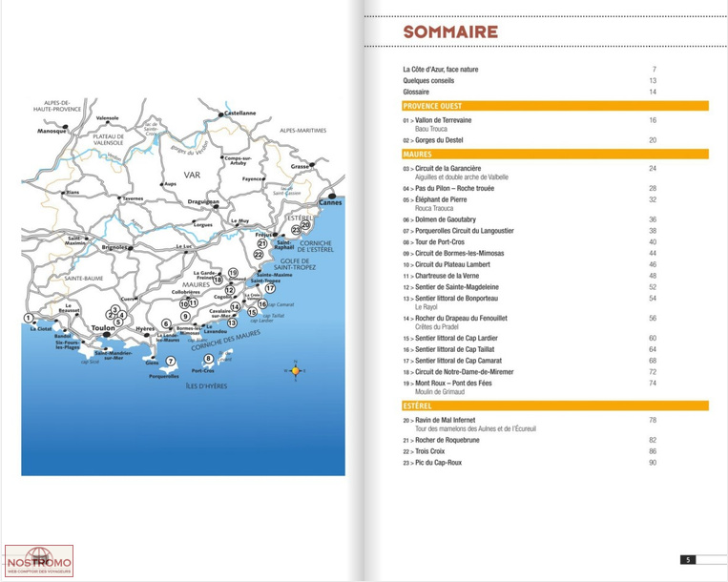Click entry 16 Sentier littoral de Cap Taillat
This screenshot has height=582, width=728.
pyautogui.click(x=448, y=349)
